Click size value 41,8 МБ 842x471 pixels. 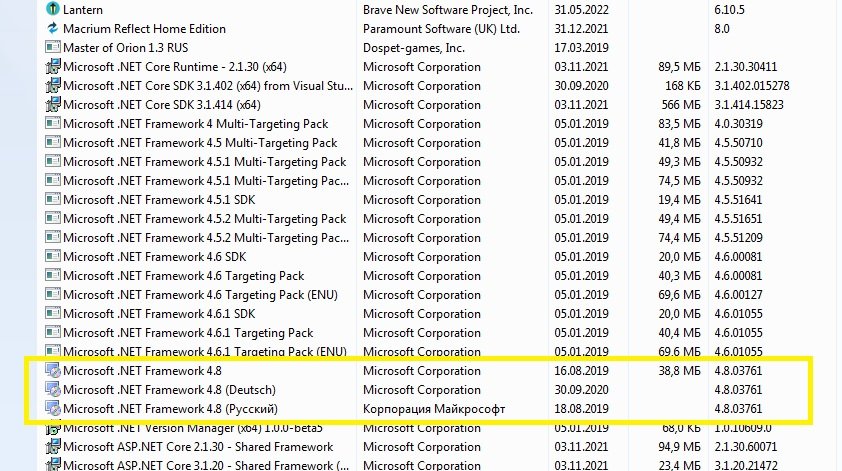click(x=679, y=142)
